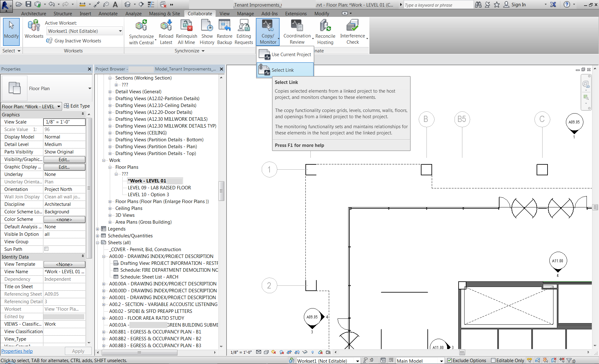The height and width of the screenshot is (364, 599).
Task: Enable the Editable Only checkbox
Action: [x=493, y=360]
